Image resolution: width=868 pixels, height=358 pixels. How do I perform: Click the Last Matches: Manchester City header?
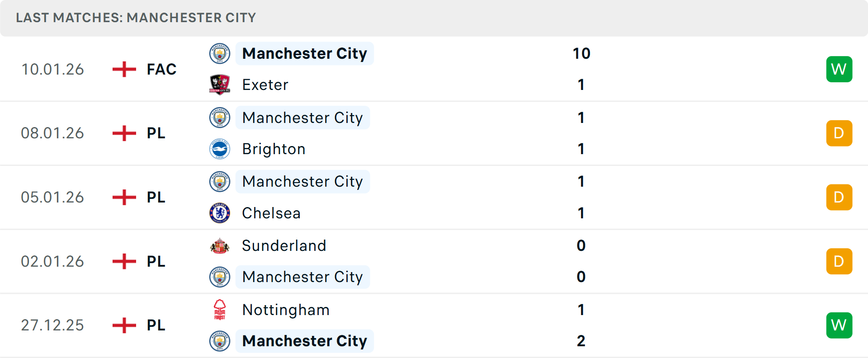(136, 18)
